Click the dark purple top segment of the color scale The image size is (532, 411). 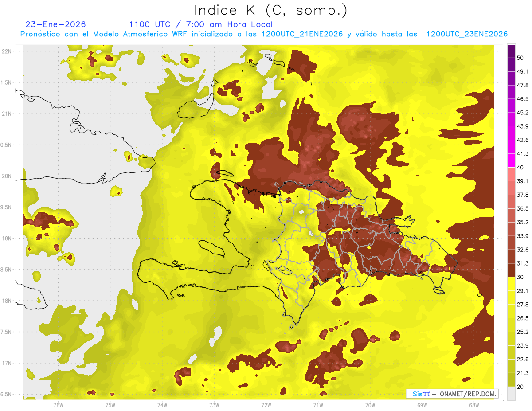coord(511,51)
